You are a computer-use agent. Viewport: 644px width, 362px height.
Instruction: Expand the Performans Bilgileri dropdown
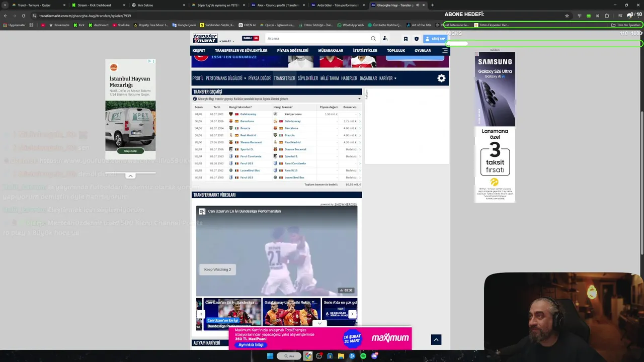coord(245,78)
